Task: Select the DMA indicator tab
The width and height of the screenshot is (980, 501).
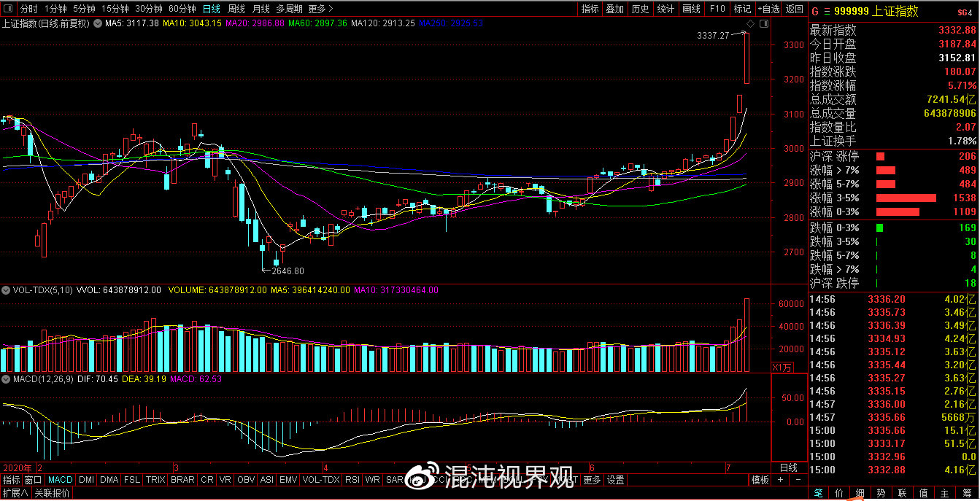Action: pyautogui.click(x=109, y=480)
